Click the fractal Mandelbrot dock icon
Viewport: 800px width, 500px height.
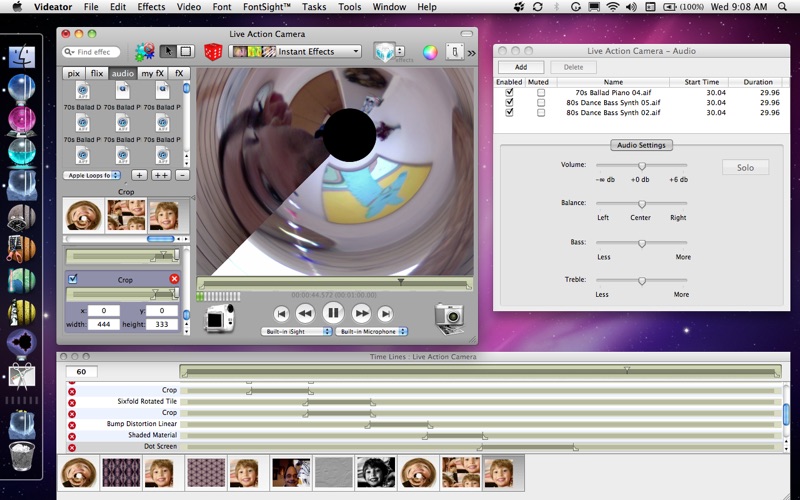21,343
